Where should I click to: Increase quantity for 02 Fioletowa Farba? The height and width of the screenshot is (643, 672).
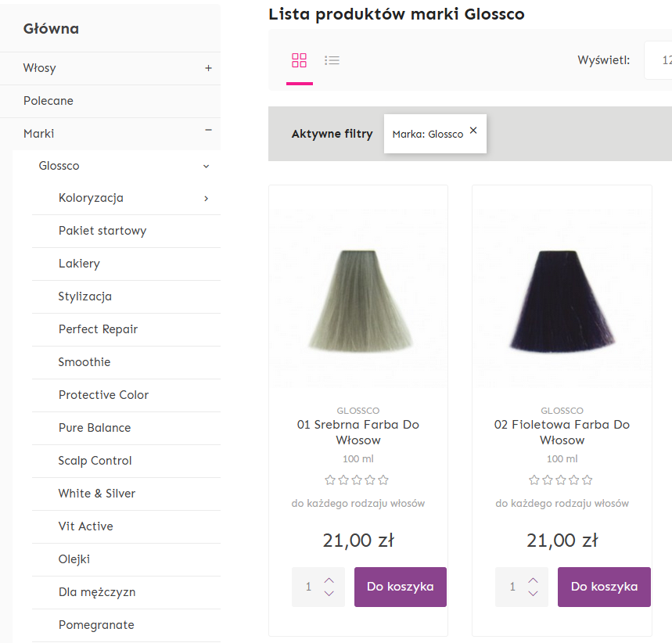coord(533,580)
